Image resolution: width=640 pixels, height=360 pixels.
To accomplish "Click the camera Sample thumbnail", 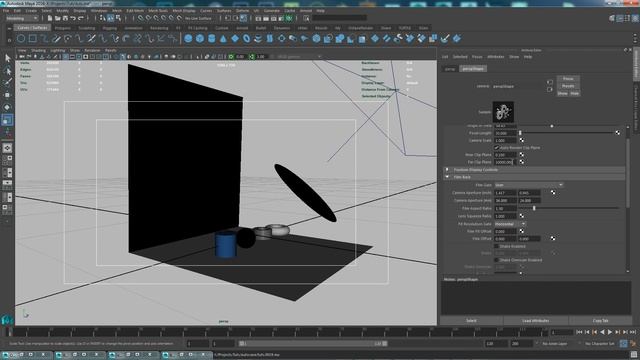I will click(x=503, y=112).
